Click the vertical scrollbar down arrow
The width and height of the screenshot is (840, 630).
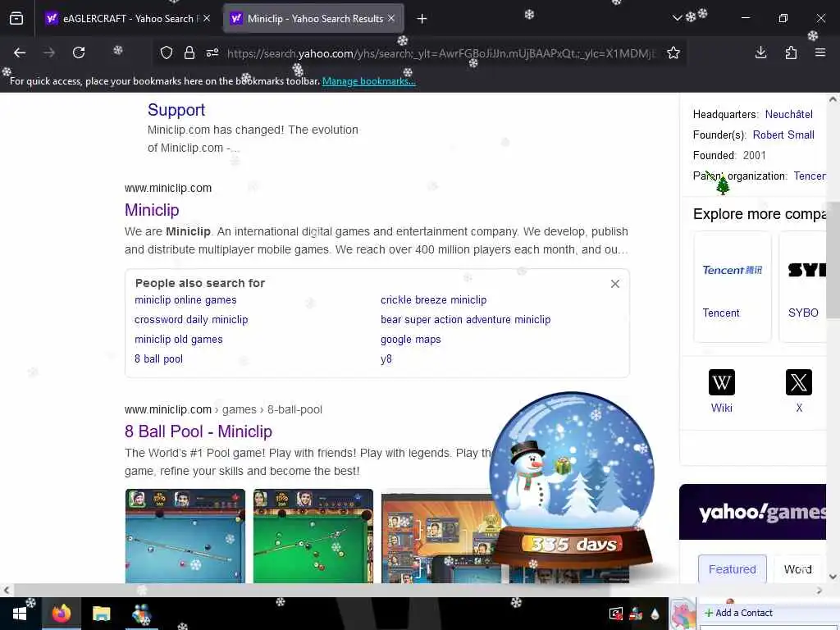tap(833, 577)
